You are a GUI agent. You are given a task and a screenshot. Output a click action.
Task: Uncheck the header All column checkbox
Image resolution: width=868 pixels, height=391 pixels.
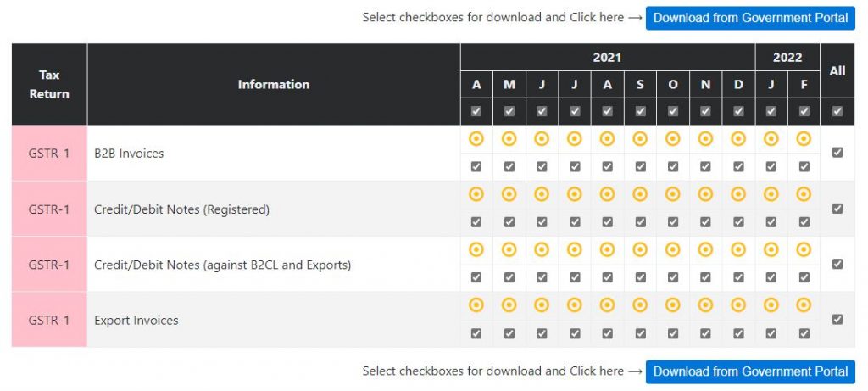point(837,111)
